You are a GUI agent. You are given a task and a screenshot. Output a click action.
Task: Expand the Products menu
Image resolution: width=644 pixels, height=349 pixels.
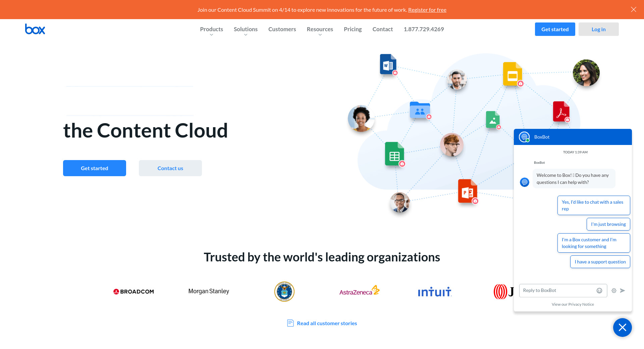point(211,29)
